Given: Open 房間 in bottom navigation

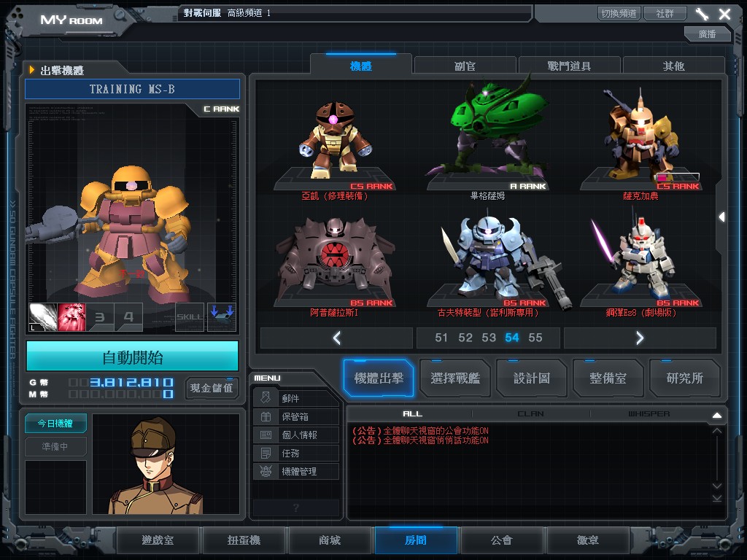Looking at the screenshot, I should tap(416, 540).
